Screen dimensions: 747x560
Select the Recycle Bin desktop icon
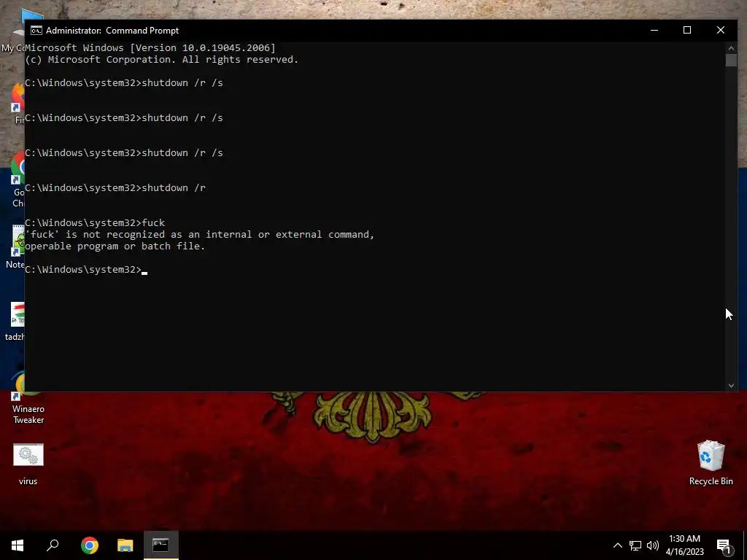pyautogui.click(x=711, y=463)
